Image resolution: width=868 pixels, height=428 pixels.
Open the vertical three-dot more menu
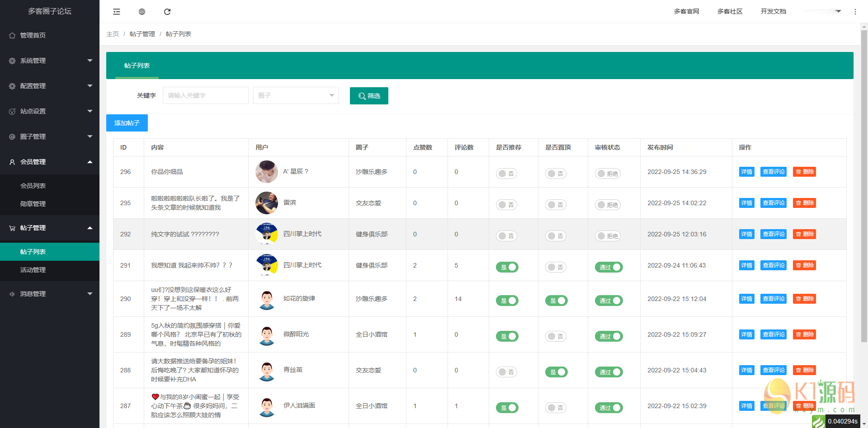pos(855,12)
